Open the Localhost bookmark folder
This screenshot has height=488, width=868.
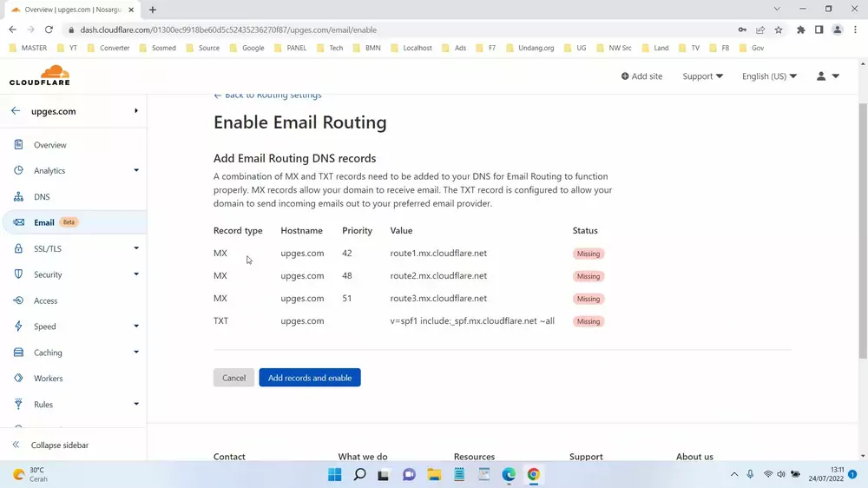[411, 48]
